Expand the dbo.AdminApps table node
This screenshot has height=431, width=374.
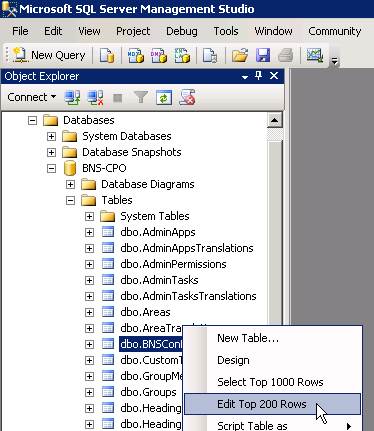(89, 232)
